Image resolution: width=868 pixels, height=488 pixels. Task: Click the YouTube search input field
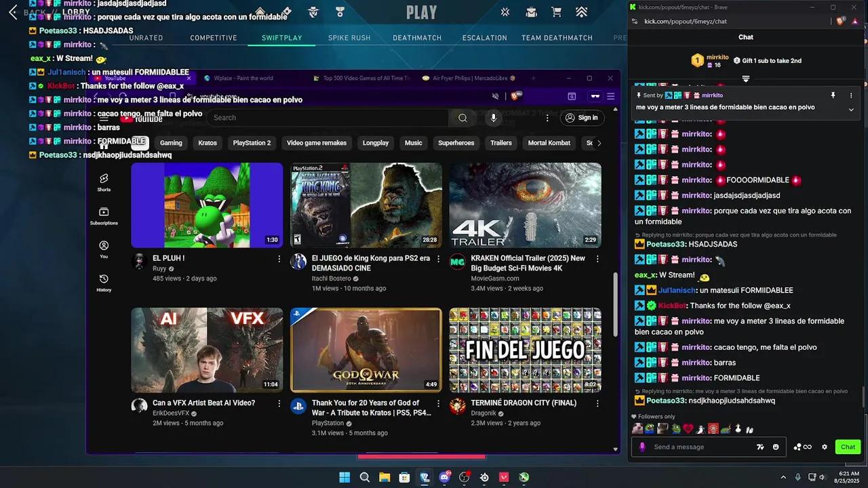[x=328, y=118]
